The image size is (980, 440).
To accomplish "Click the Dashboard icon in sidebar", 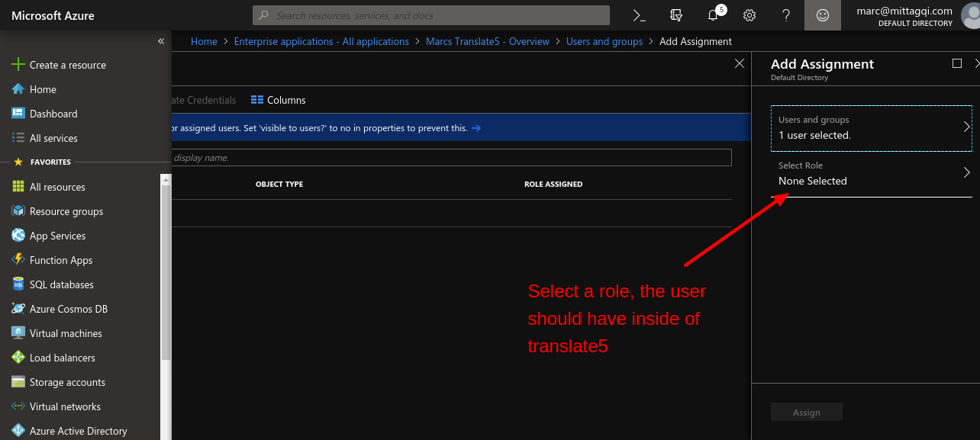I will [x=18, y=114].
